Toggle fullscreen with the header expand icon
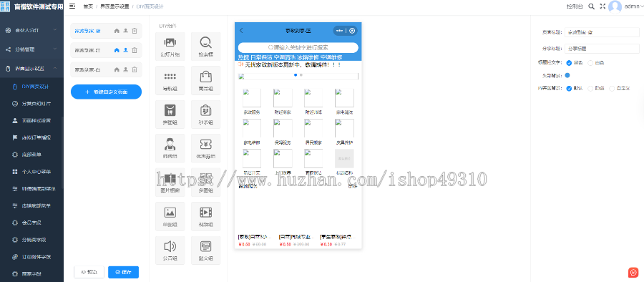The image size is (644, 282). point(602,6)
